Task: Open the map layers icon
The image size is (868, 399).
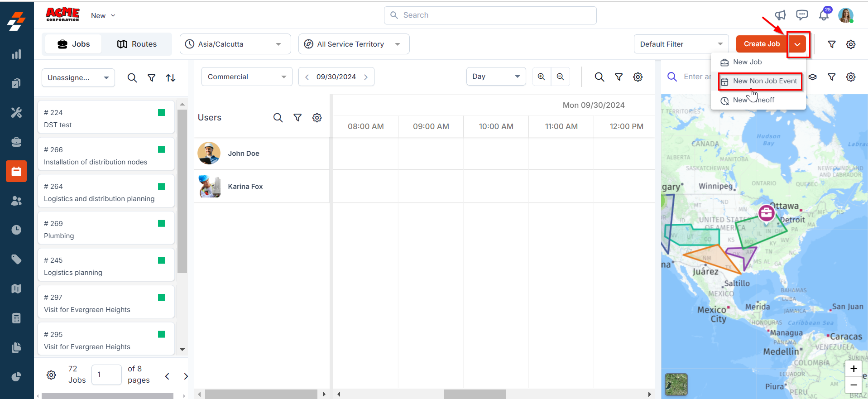Action: [813, 77]
